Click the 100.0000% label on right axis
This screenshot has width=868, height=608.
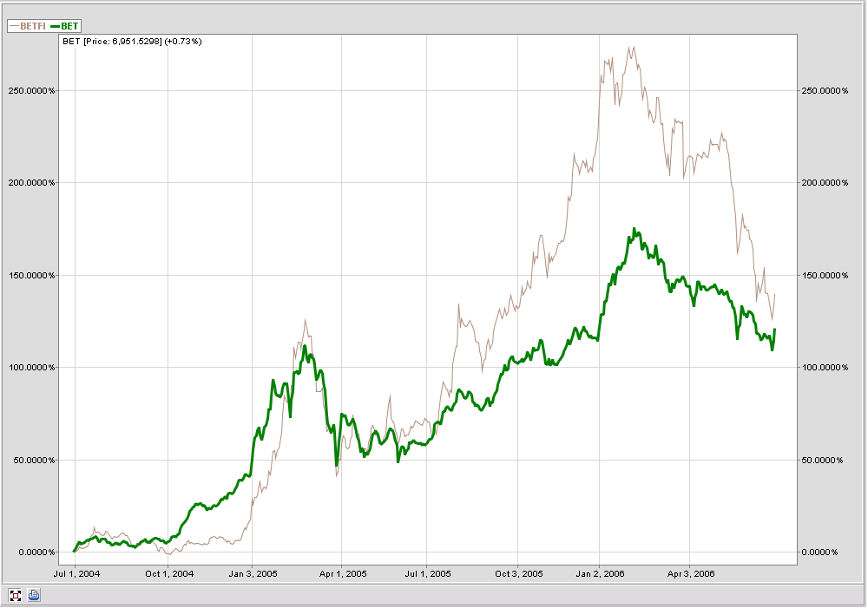click(823, 368)
